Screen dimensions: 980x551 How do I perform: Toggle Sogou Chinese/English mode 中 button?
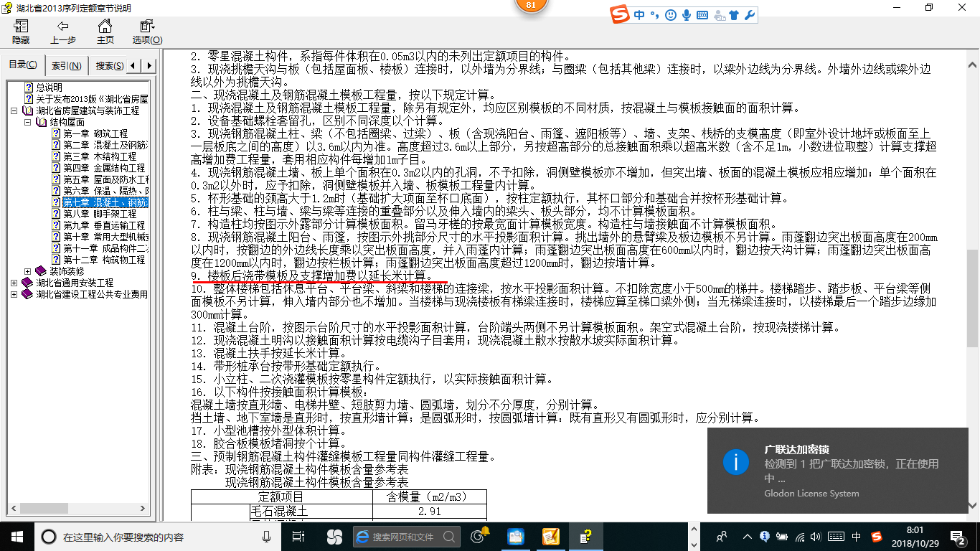639,14
